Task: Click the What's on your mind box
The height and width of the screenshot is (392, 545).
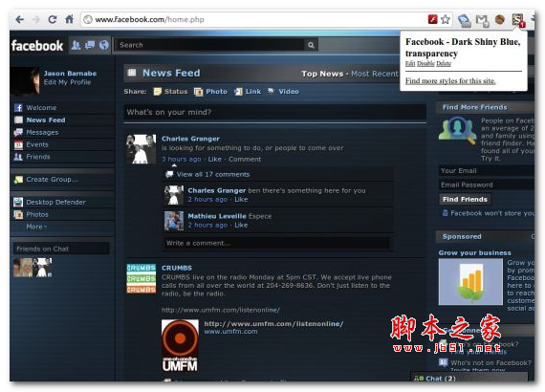Action: point(275,112)
